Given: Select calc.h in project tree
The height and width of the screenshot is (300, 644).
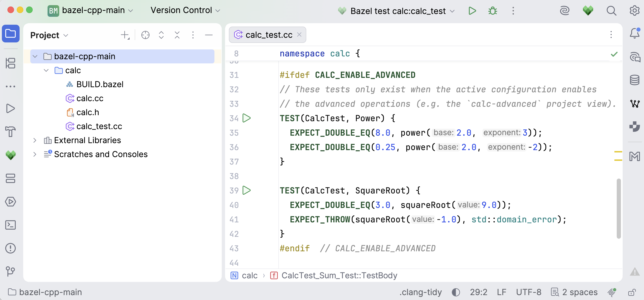Looking at the screenshot, I should click(87, 112).
